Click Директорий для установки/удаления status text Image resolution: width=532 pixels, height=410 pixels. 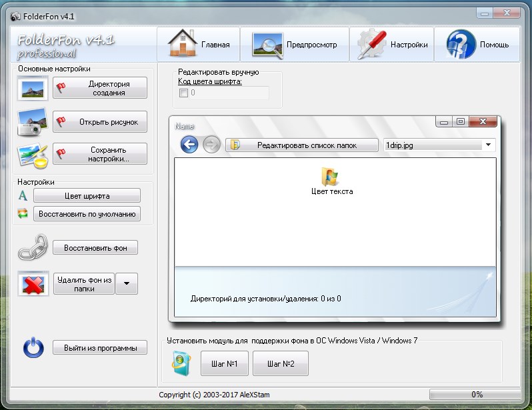click(x=265, y=299)
